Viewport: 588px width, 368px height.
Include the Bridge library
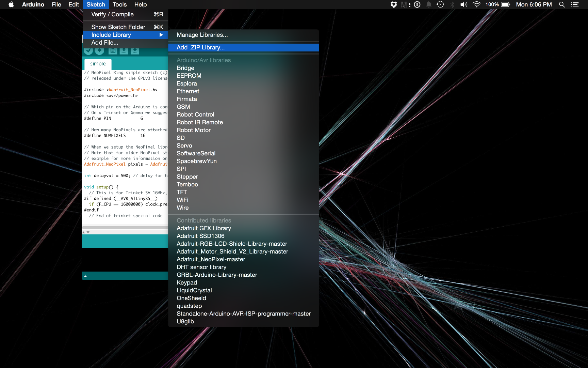243,68
